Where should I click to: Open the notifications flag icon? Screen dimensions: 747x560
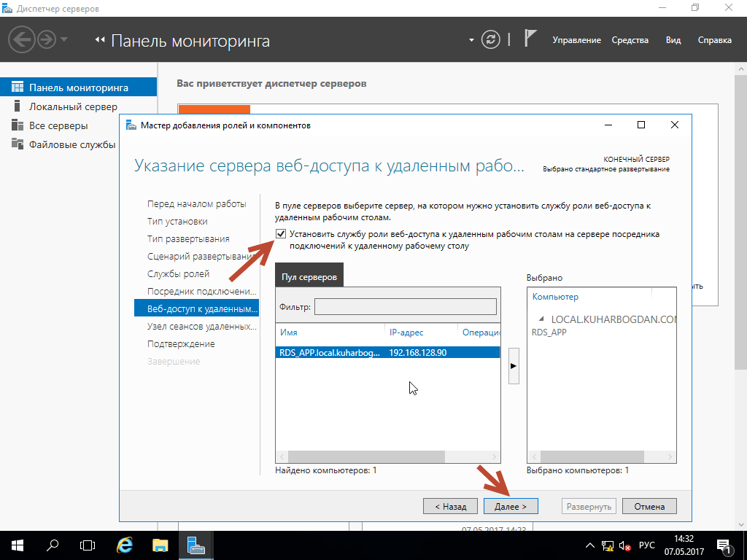tap(531, 39)
